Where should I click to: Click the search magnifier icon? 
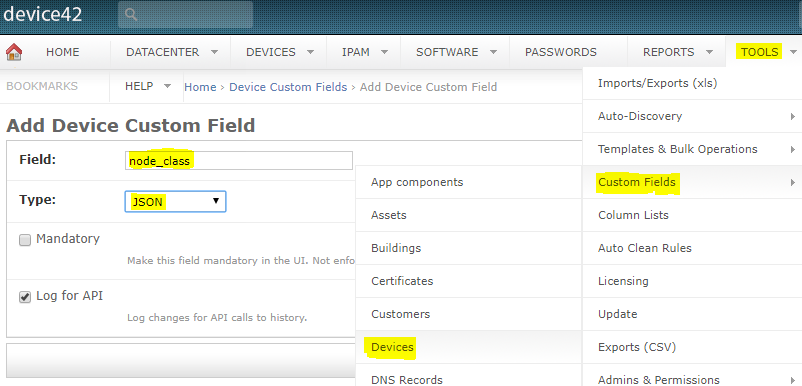(x=131, y=14)
